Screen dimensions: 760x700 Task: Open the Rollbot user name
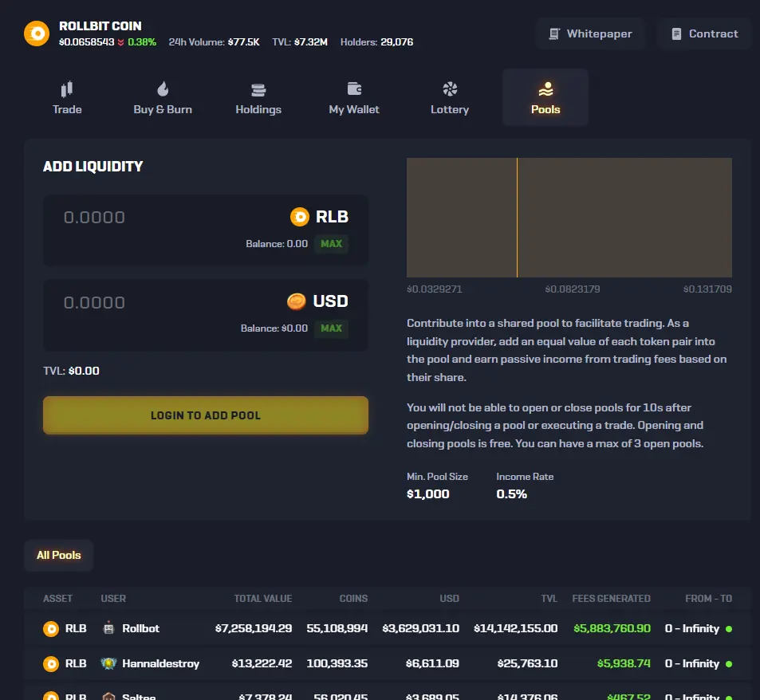(x=140, y=629)
